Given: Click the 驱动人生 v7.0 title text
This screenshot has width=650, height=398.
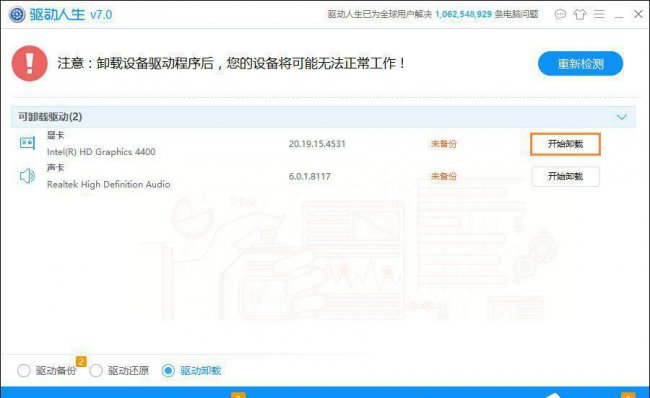Looking at the screenshot, I should [x=71, y=15].
